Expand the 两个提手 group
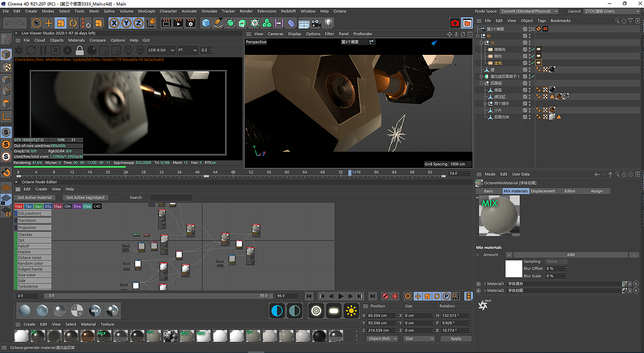 coord(486,103)
